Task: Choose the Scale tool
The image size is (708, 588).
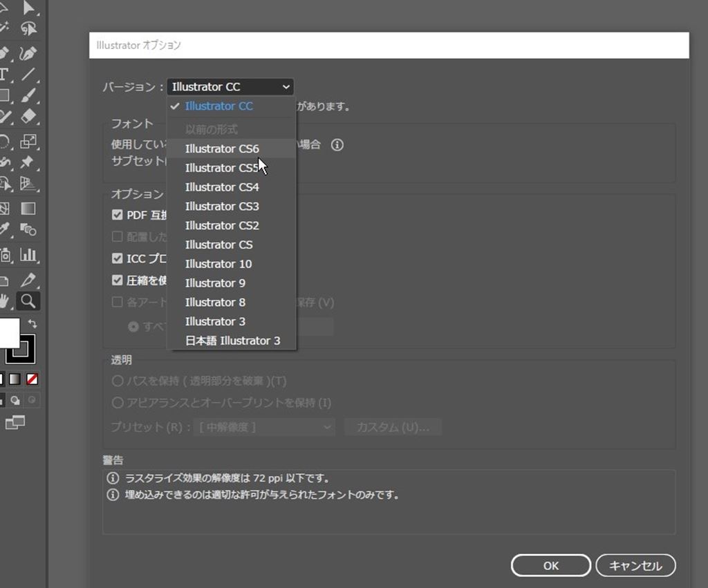Action: (x=28, y=142)
